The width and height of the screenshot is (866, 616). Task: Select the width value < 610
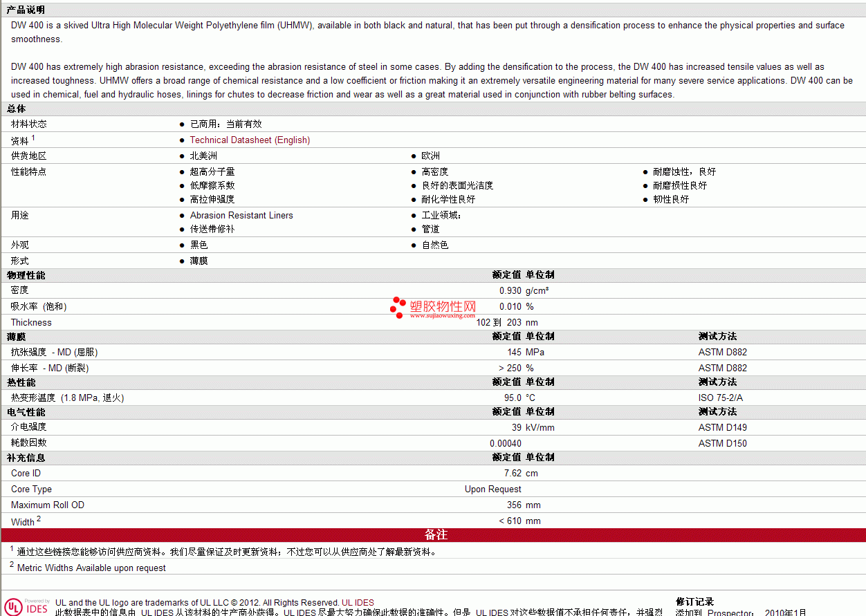point(510,521)
